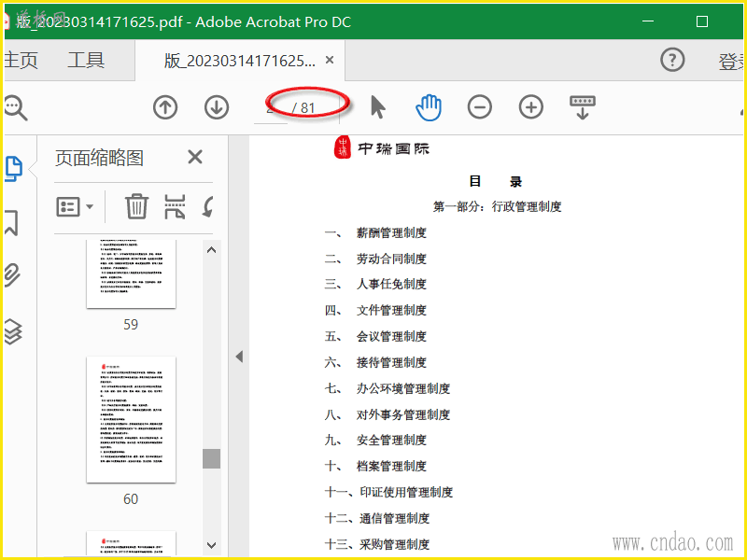Delete selected pages with trash icon
Image resolution: width=747 pixels, height=560 pixels.
pos(136,206)
